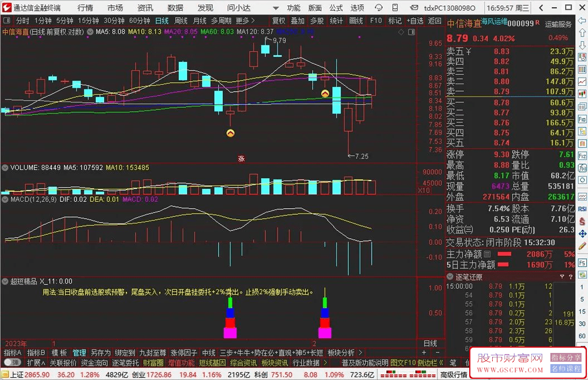
Task: Click the red trend line sidebar icon
Action: point(582,82)
